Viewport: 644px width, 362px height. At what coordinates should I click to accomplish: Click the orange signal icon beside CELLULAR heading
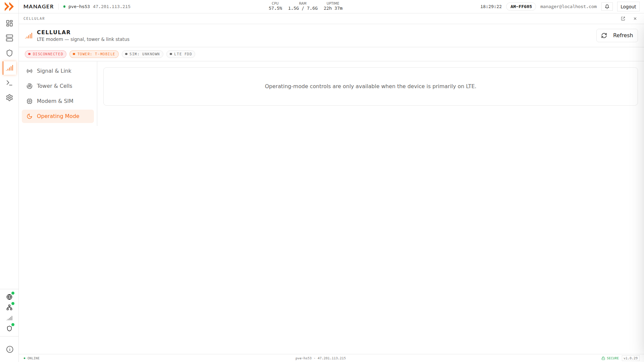coord(29,36)
